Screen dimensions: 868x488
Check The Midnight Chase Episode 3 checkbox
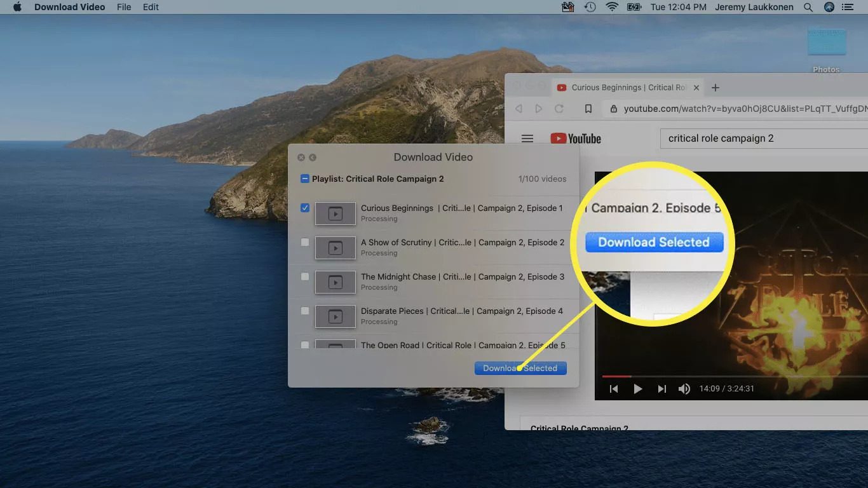click(x=305, y=276)
